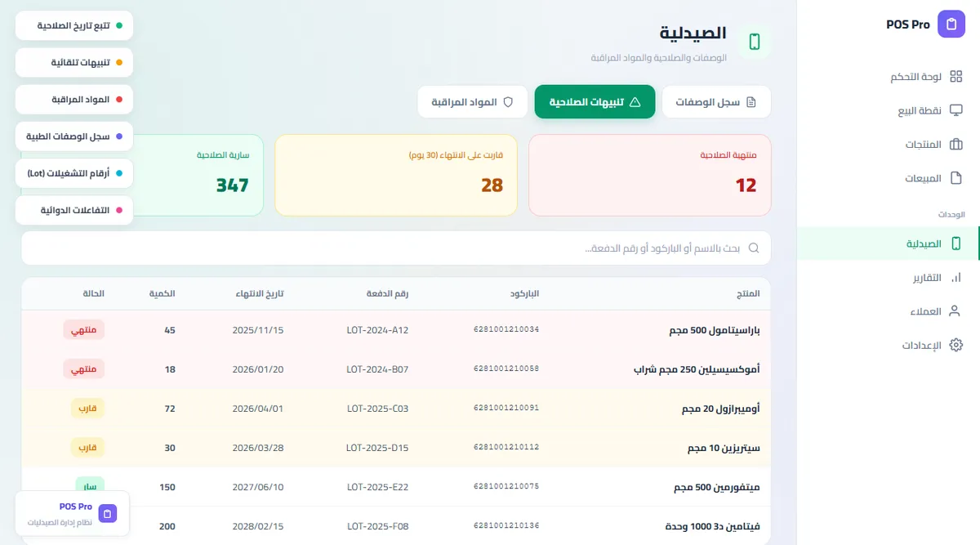This screenshot has width=980, height=545.
Task: Switch to سجل الوصفات tab
Action: tap(716, 102)
